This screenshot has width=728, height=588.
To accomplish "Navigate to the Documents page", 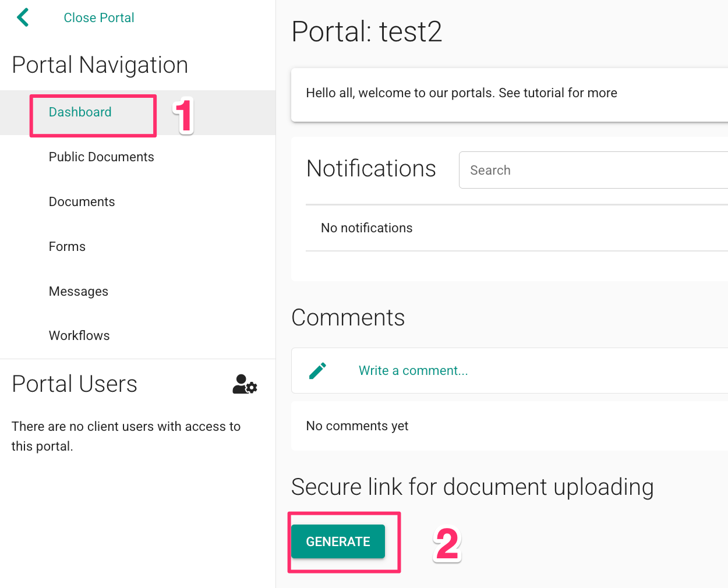I will [x=82, y=201].
